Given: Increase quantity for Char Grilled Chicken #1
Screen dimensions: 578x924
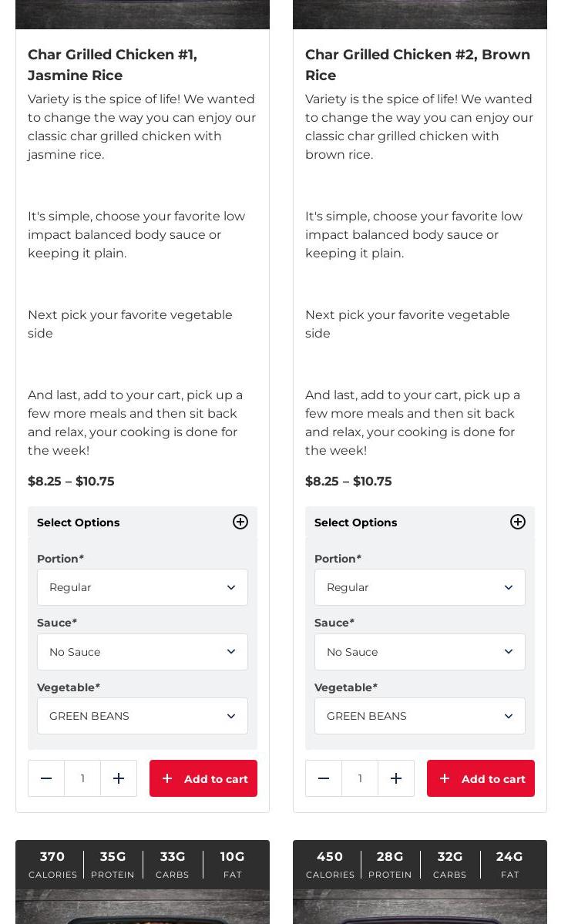Looking at the screenshot, I should click(119, 778).
